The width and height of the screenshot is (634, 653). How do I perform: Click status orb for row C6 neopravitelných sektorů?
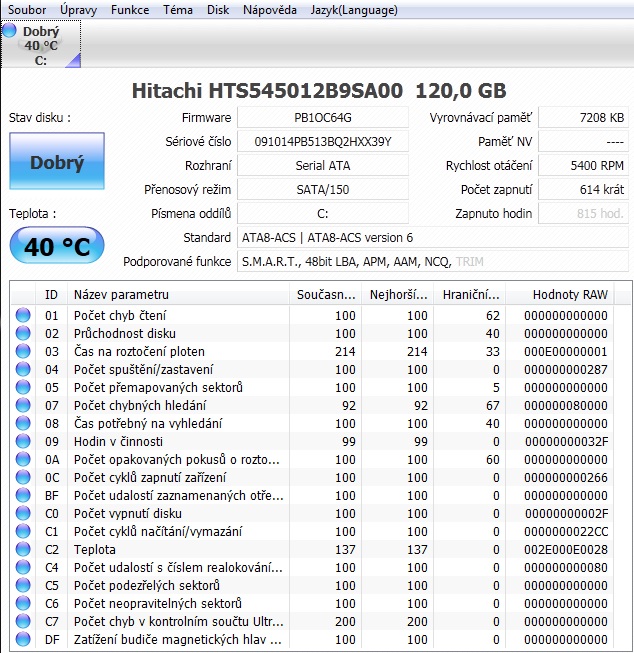pos(23,603)
